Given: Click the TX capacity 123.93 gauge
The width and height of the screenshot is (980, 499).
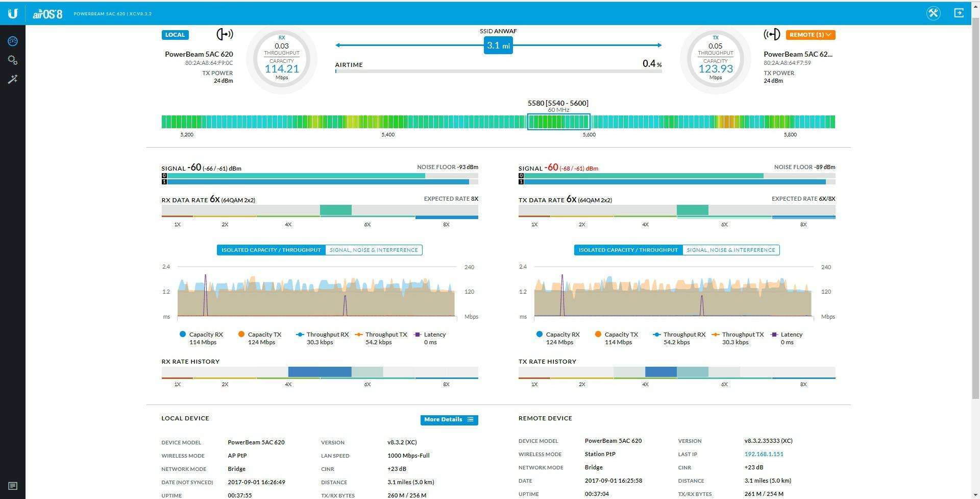Looking at the screenshot, I should point(716,59).
